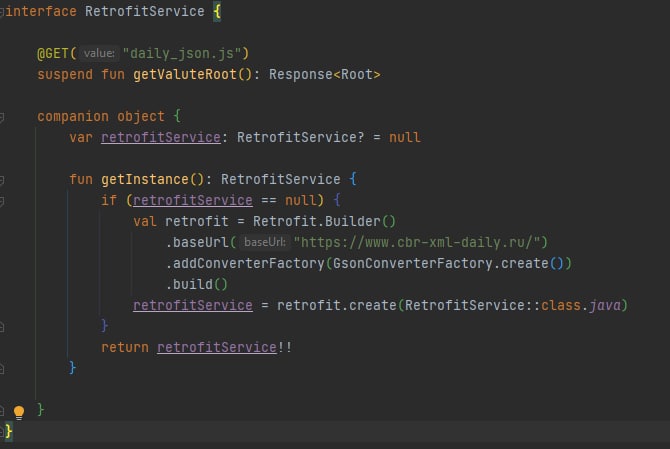
Task: Click the green closing brace beside the lightbulb
Action: tap(41, 410)
